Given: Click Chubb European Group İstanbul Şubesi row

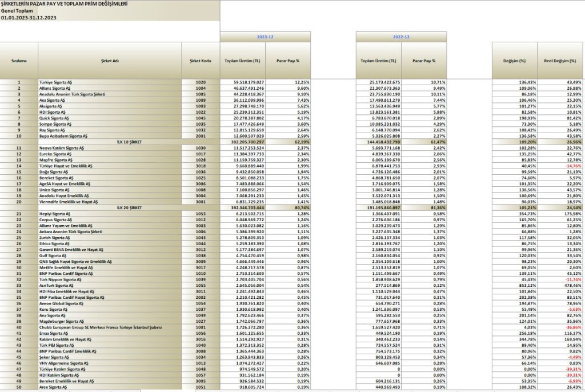Looking at the screenshot, I should tap(101, 327).
